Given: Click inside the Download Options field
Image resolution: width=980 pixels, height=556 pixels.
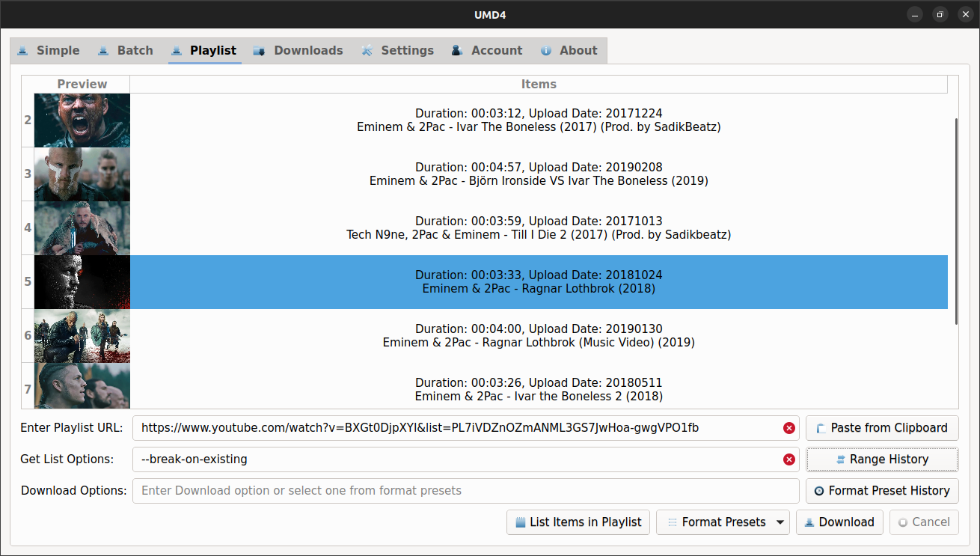Looking at the screenshot, I should [x=464, y=490].
